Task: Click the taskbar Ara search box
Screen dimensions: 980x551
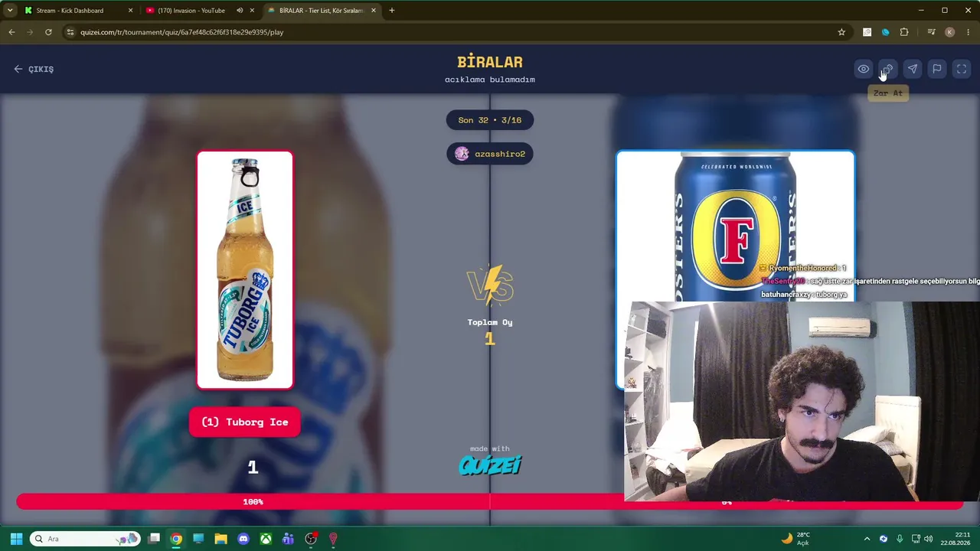Action: pos(85,539)
